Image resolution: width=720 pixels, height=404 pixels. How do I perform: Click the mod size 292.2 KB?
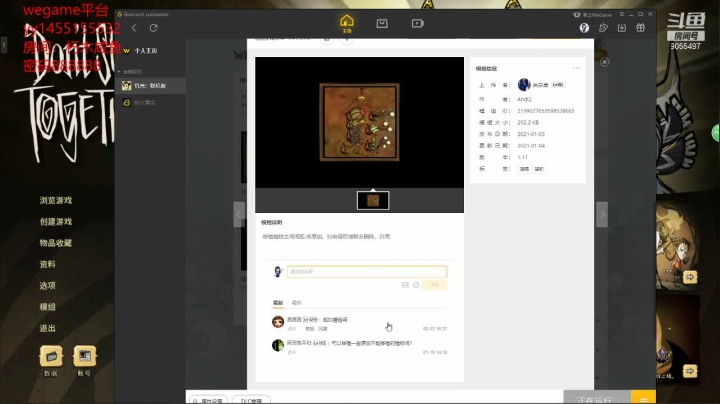pyautogui.click(x=528, y=123)
